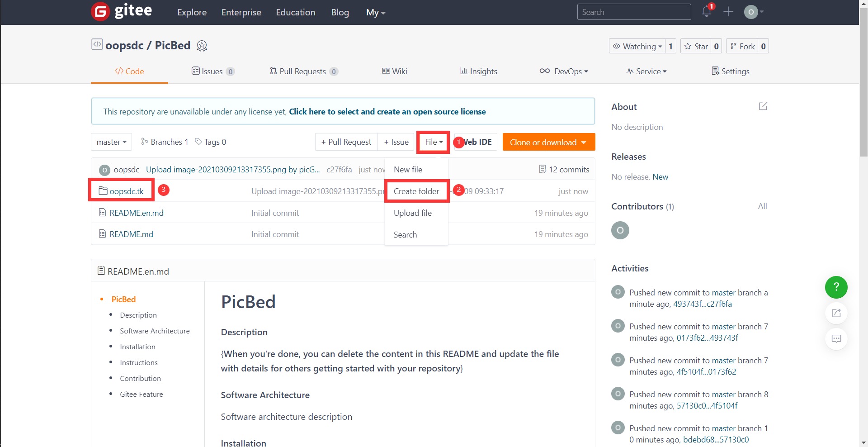This screenshot has width=868, height=447.
Task: Open the Wiki tab
Action: 394,71
